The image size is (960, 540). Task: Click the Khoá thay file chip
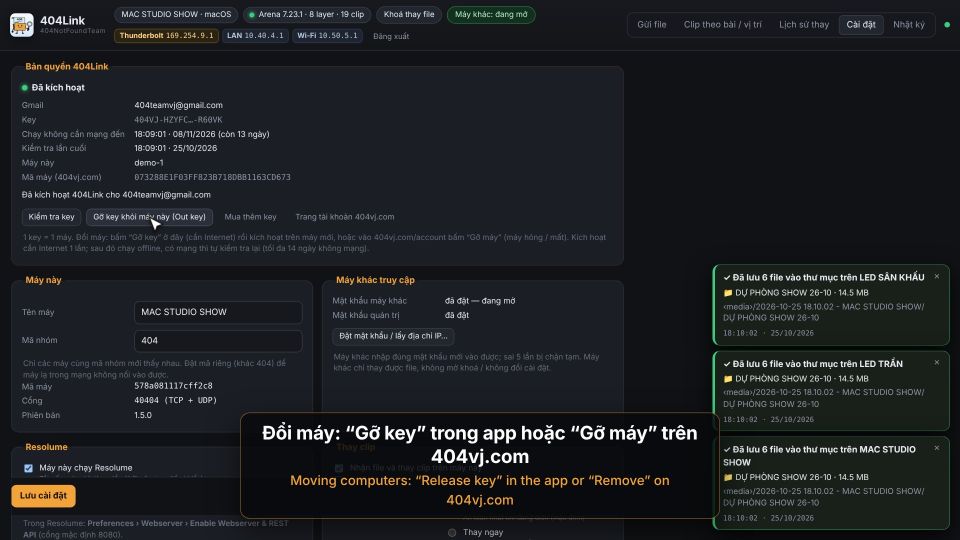409,14
